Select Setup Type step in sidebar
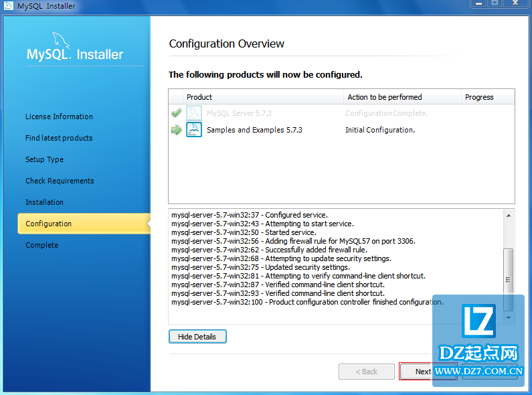The width and height of the screenshot is (532, 395). point(44,159)
